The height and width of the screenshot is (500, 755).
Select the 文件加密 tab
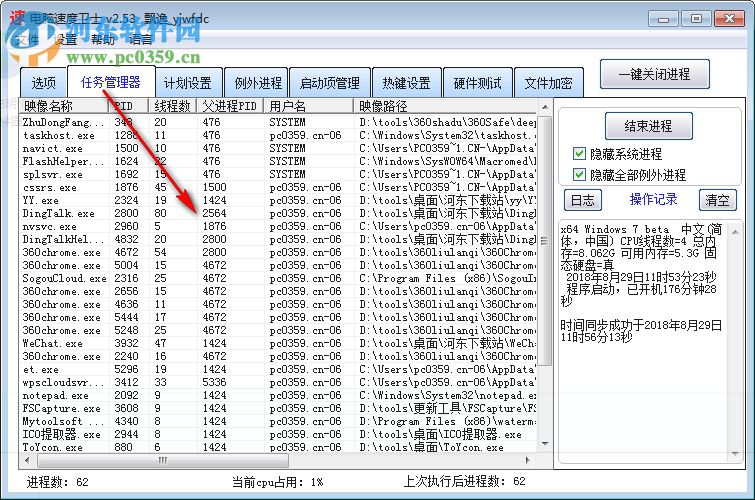point(548,83)
